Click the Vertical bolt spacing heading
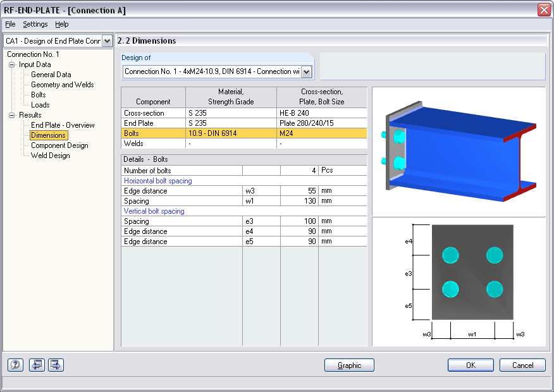The width and height of the screenshot is (554, 392). coord(154,211)
